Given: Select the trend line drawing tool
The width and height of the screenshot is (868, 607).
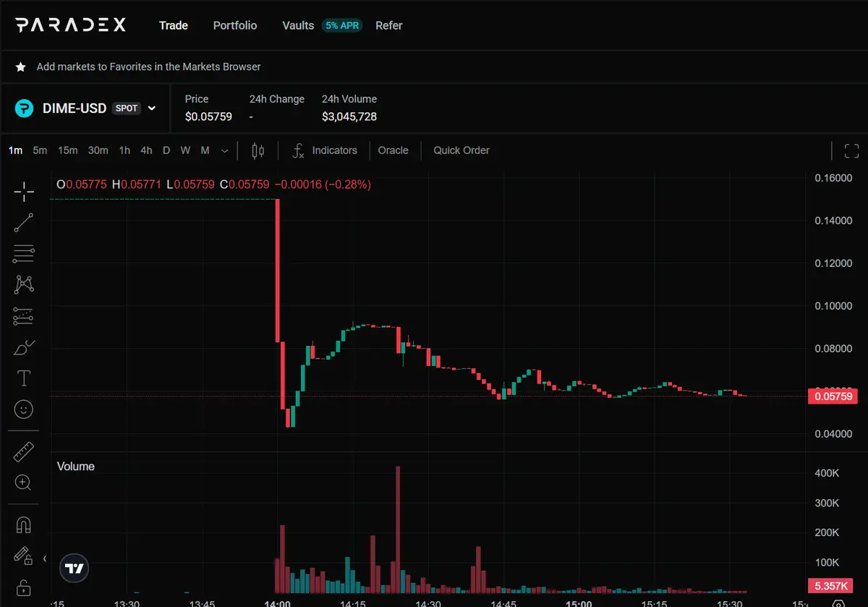Looking at the screenshot, I should click(24, 223).
